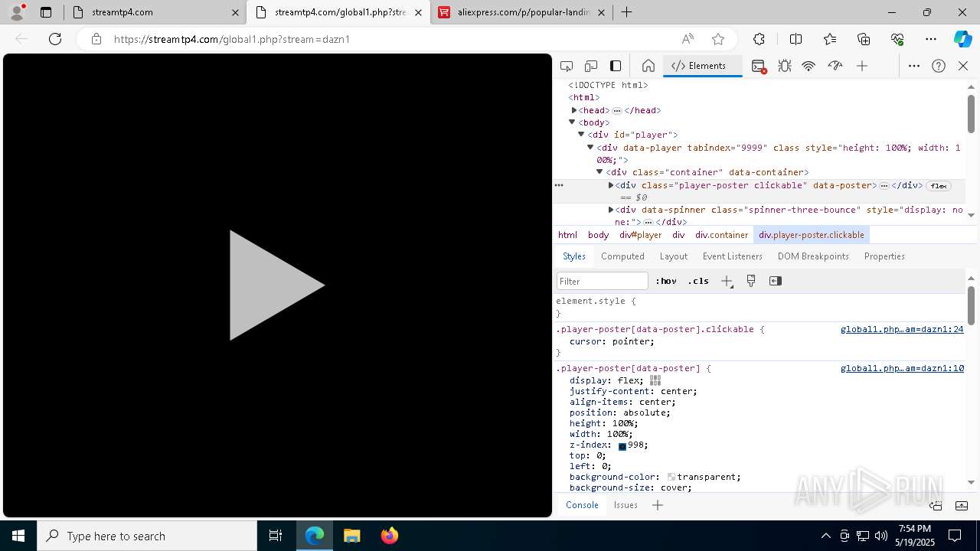
Task: Open the Console tool with error badge
Action: pos(759,67)
